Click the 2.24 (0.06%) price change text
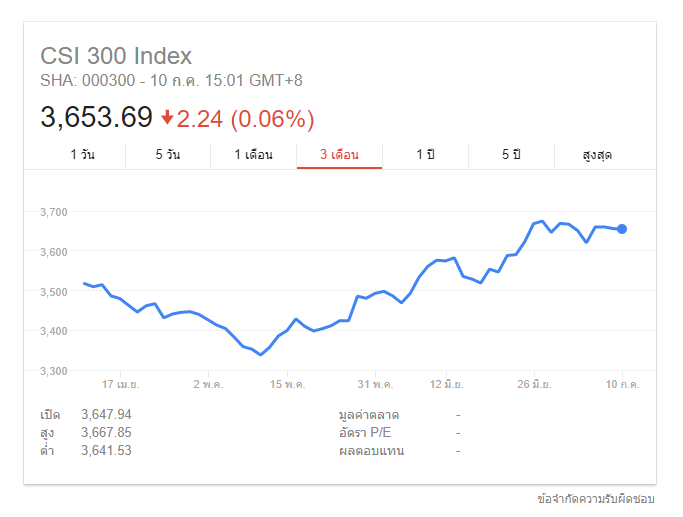 [246, 119]
